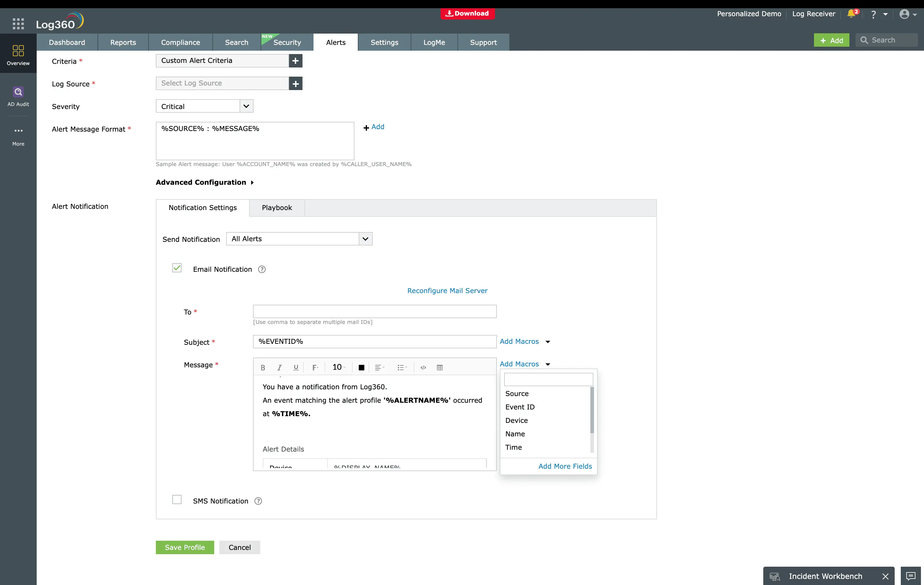
Task: Enable SMS Notification checkbox
Action: (x=177, y=500)
